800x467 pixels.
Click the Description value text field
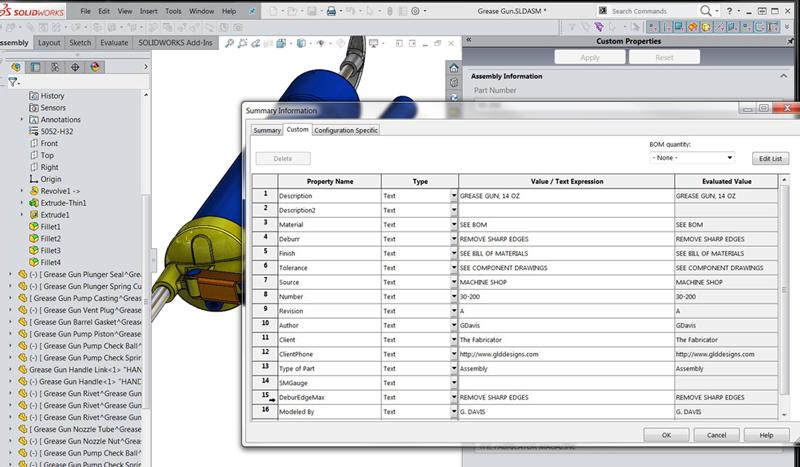coord(565,196)
